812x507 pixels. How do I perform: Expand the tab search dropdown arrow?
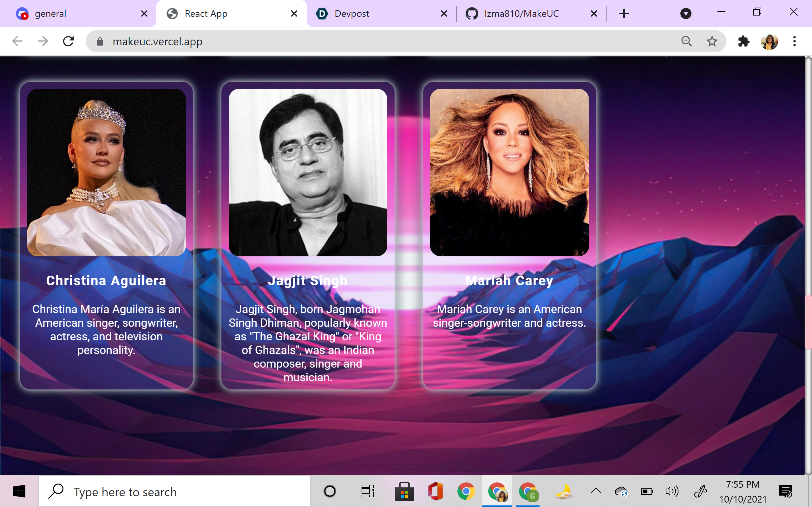pos(685,13)
